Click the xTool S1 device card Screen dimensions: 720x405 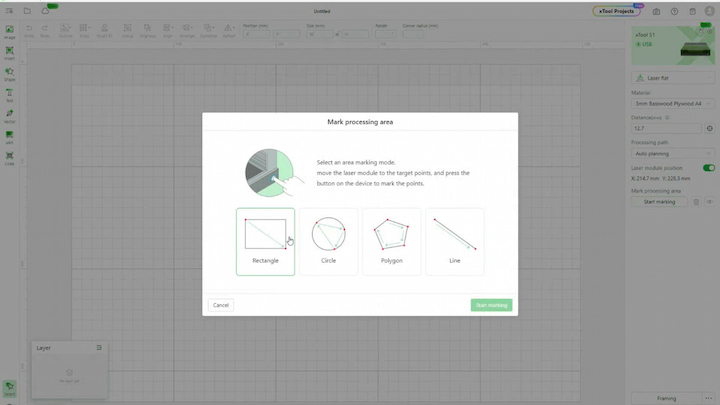[673, 45]
